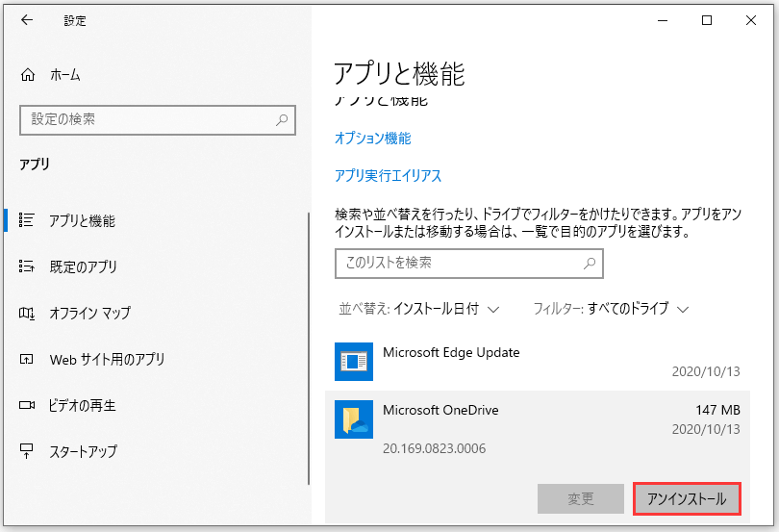Open オフライン マップ settings page
The height and width of the screenshot is (532, 779).
(x=89, y=313)
